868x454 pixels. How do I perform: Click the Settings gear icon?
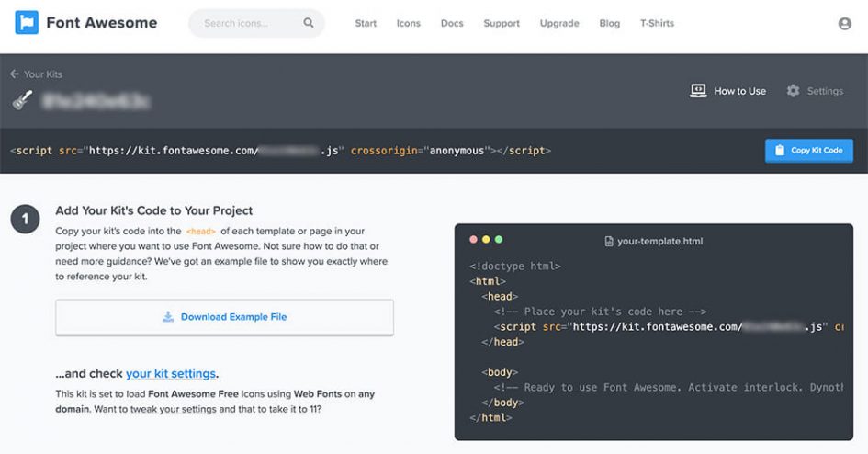[x=793, y=91]
